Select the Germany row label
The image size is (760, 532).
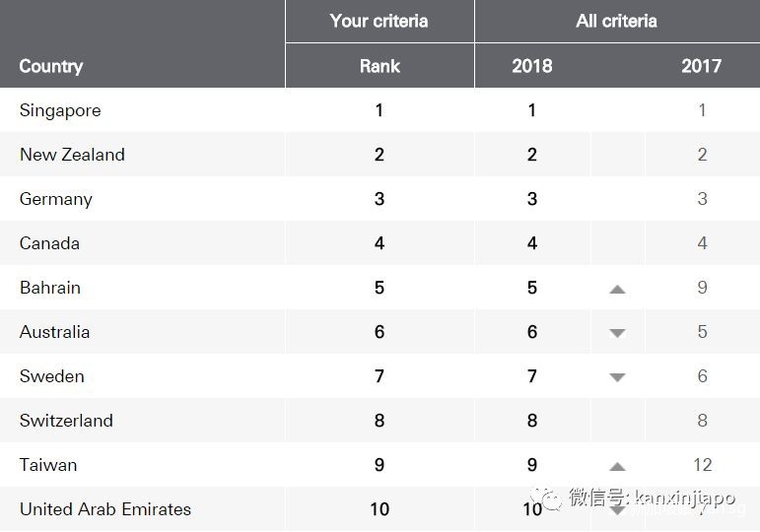[x=56, y=199]
